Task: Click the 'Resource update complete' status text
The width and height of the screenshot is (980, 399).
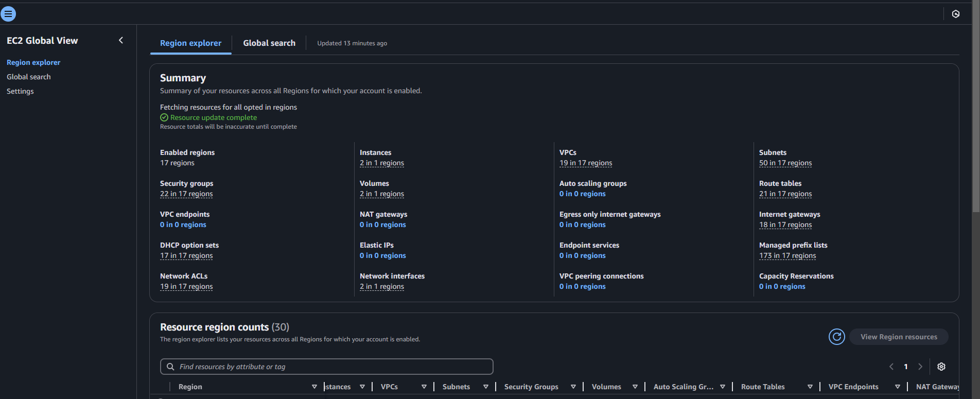Action: tap(214, 117)
